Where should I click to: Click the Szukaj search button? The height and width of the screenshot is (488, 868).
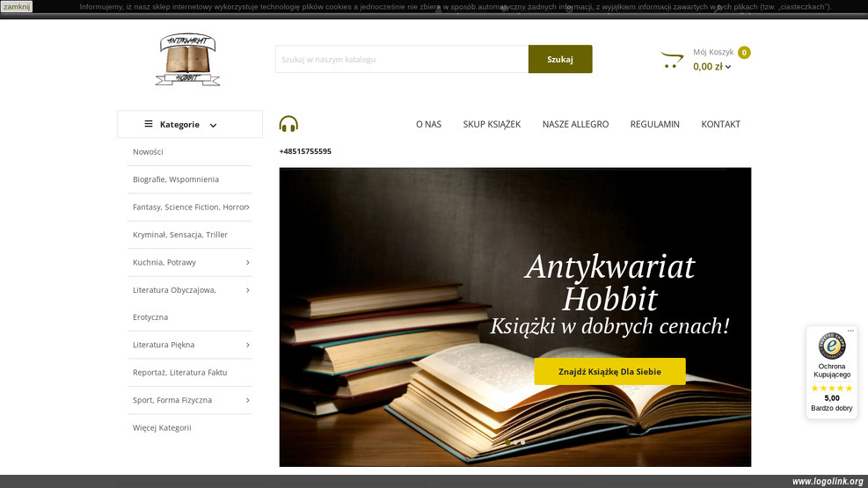click(x=560, y=59)
